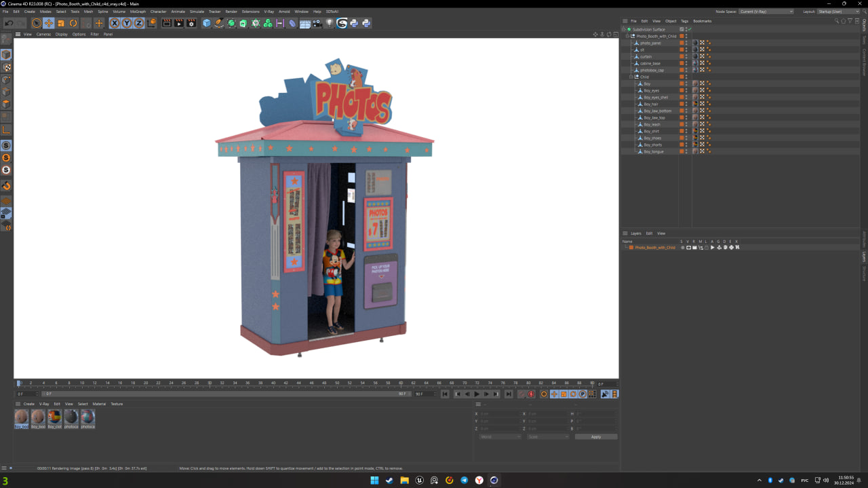Toggle visibility dots for Boy_hair object
Viewport: 868px width, 488px height.
[x=686, y=104]
